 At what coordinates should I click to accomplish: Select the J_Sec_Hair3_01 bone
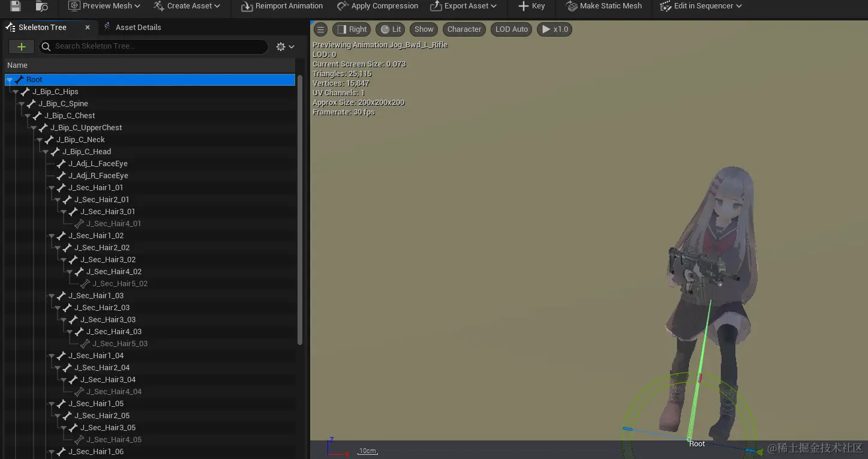108,212
